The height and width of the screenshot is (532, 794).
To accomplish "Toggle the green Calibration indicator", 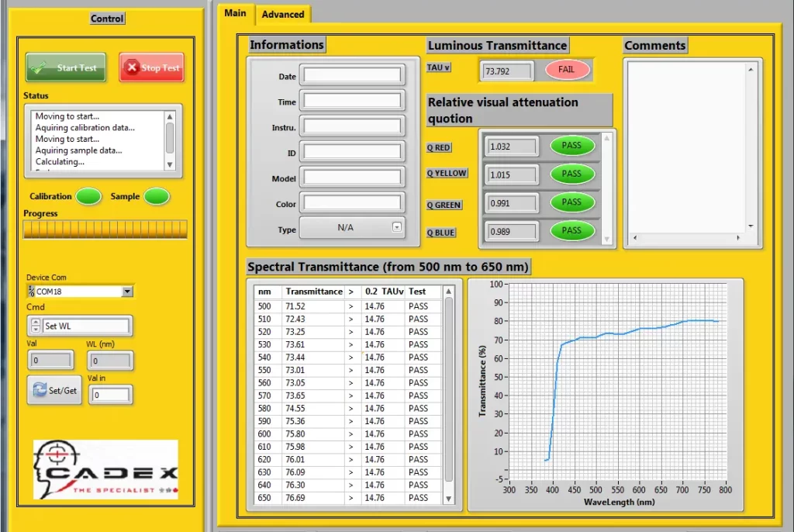I will [88, 197].
